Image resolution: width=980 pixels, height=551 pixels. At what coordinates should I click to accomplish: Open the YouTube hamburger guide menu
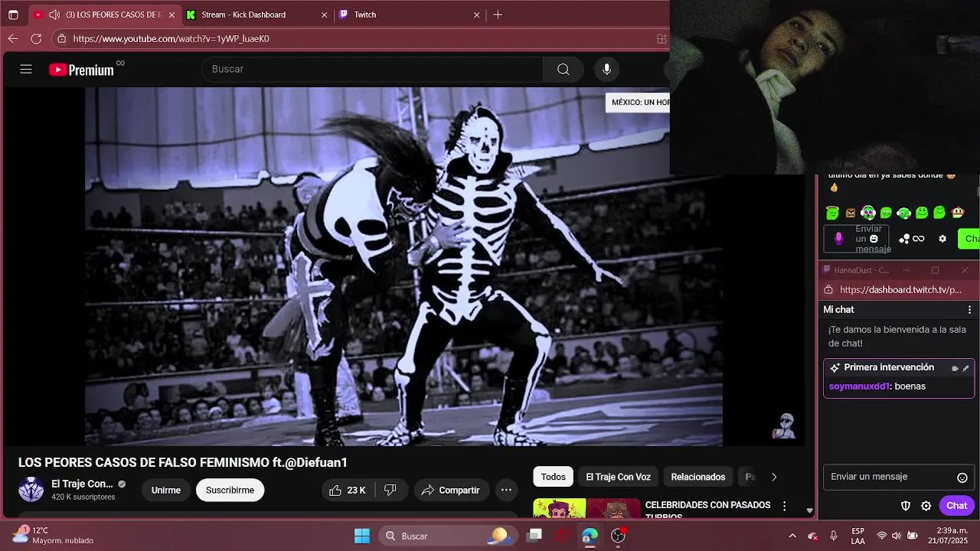point(26,70)
